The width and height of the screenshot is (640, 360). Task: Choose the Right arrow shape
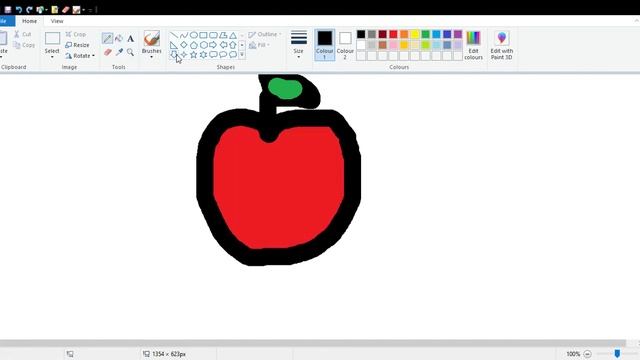point(213,45)
